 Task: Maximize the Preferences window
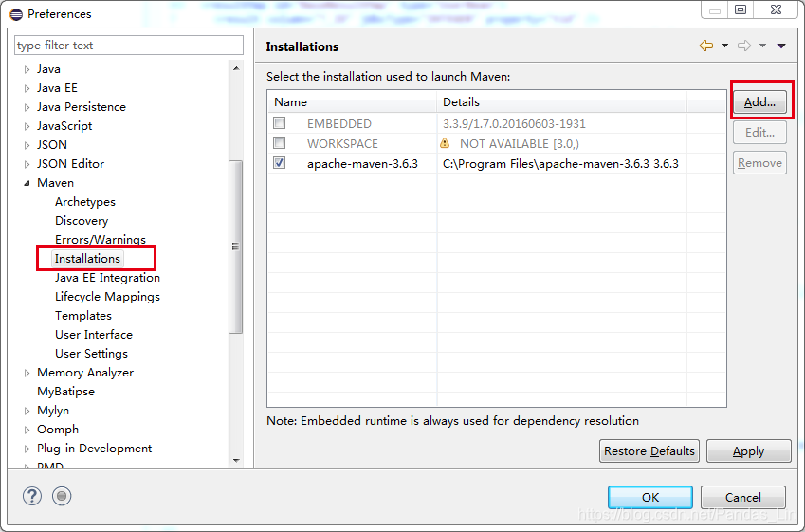[741, 9]
